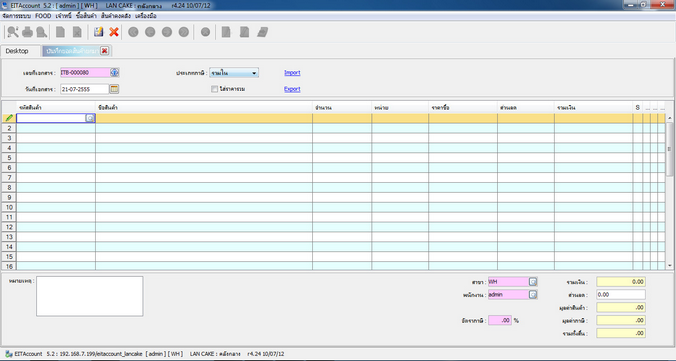Toggle the checkbox beside the Export link
676x361 pixels.
point(214,89)
